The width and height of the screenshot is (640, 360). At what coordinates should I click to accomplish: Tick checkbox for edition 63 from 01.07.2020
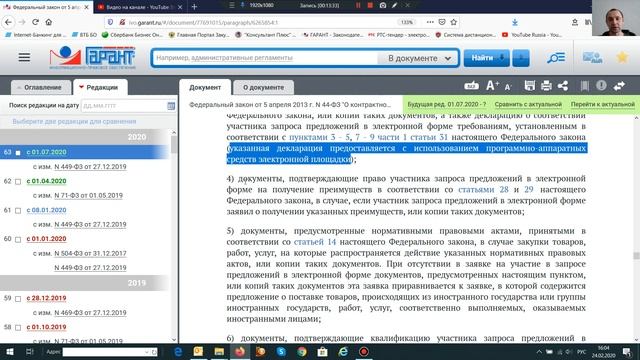pyautogui.click(x=18, y=153)
